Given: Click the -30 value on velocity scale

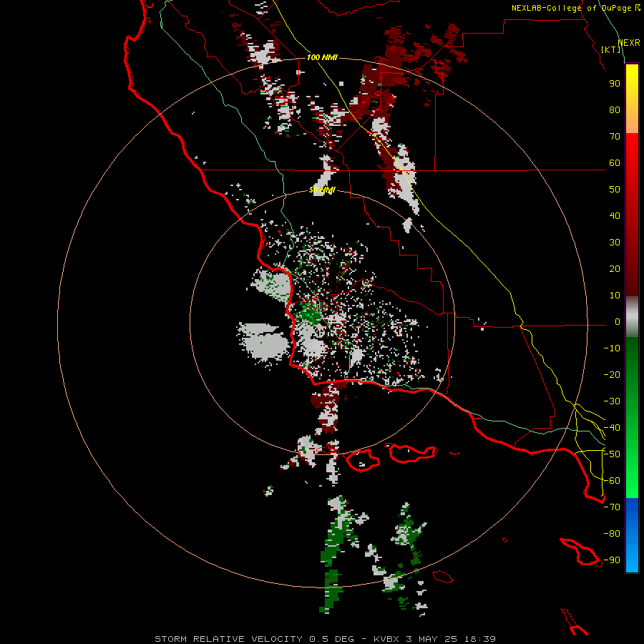Looking at the screenshot, I should pos(612,401).
